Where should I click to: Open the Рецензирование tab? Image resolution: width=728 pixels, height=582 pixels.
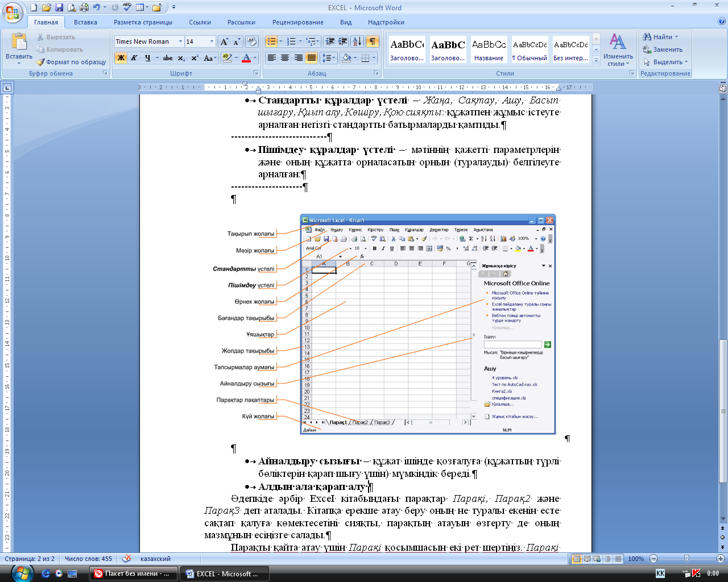[x=298, y=22]
